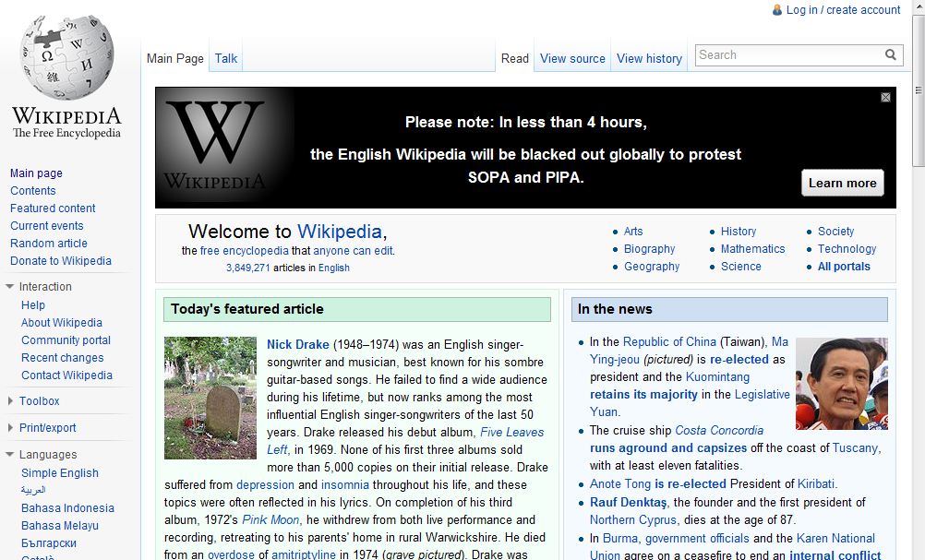Open the Nick Drake grave thumbnail
925x560 pixels.
pos(210,398)
